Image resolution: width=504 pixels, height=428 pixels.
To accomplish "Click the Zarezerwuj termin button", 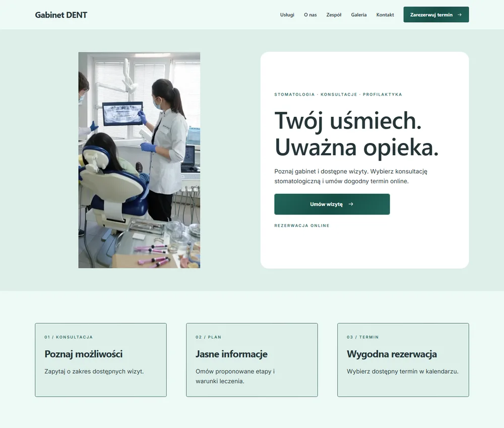I will [x=436, y=15].
